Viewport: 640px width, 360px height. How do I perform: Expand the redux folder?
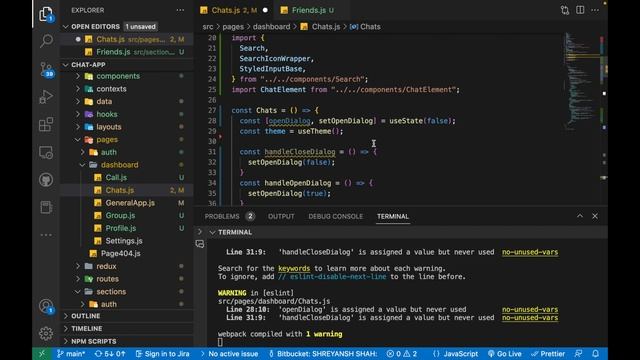127,266
